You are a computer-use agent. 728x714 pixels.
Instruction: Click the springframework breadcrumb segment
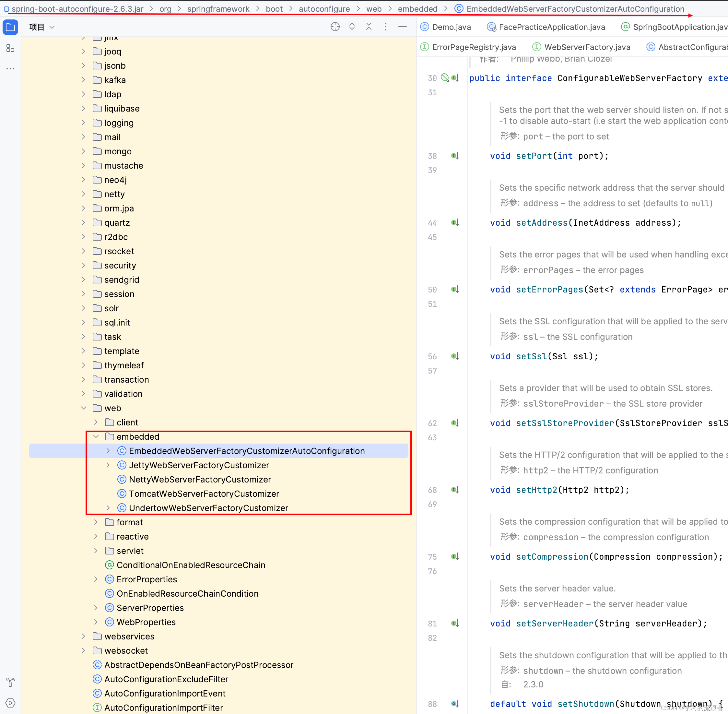pyautogui.click(x=218, y=9)
